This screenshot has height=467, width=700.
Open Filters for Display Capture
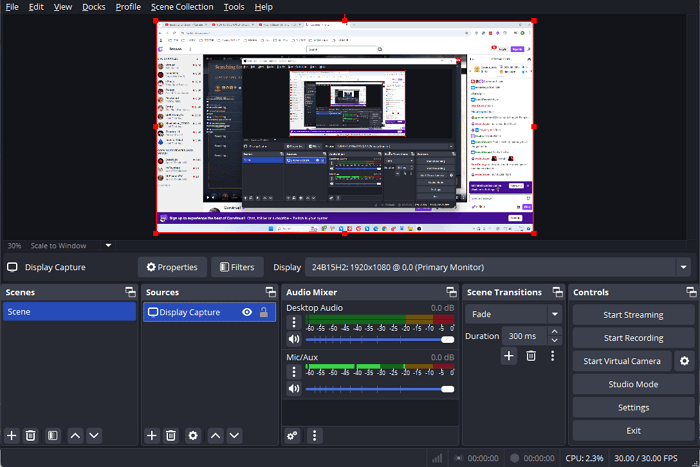tap(238, 267)
